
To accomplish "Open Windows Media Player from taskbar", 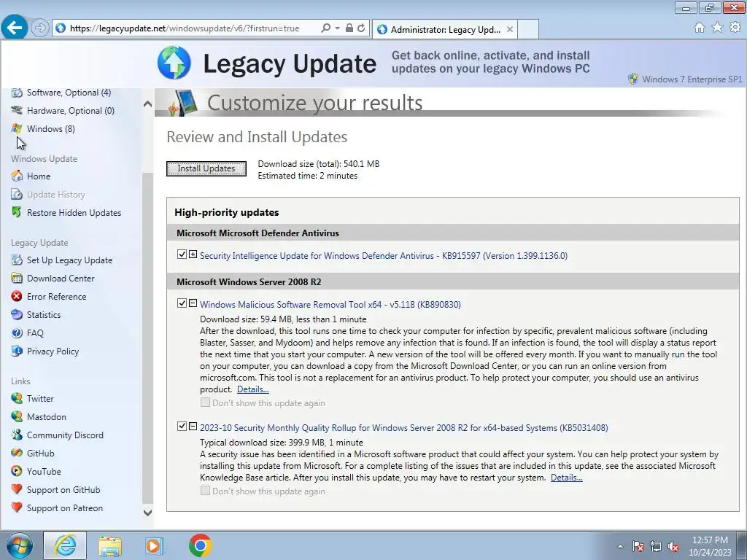I will pyautogui.click(x=155, y=545).
